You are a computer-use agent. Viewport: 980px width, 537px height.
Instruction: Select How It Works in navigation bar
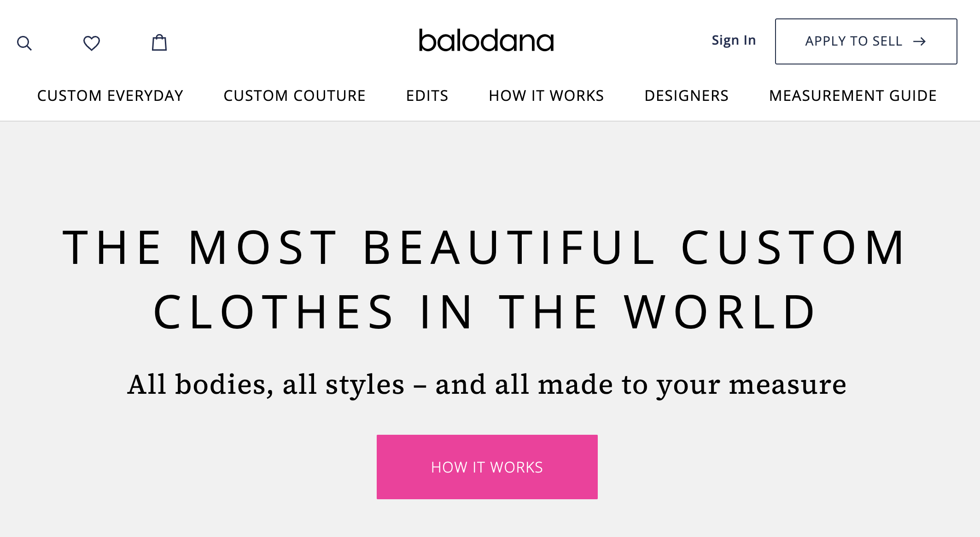point(546,96)
